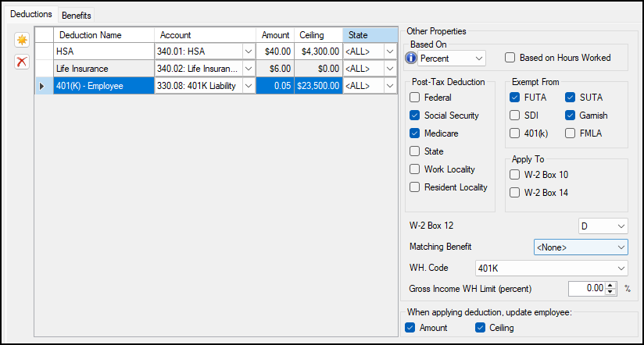Open the Based On Percent dropdown
Image resolution: width=644 pixels, height=345 pixels.
tap(452, 59)
